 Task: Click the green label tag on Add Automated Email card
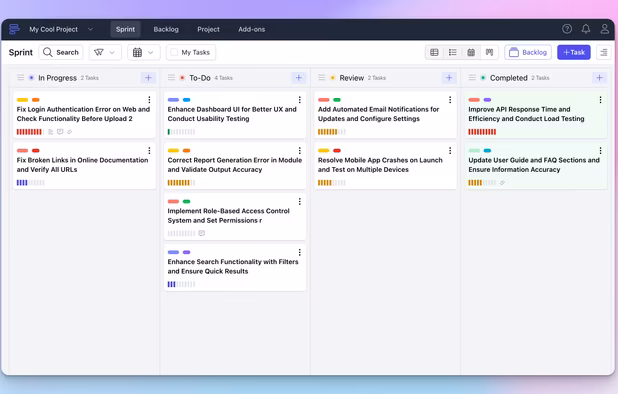tap(337, 100)
